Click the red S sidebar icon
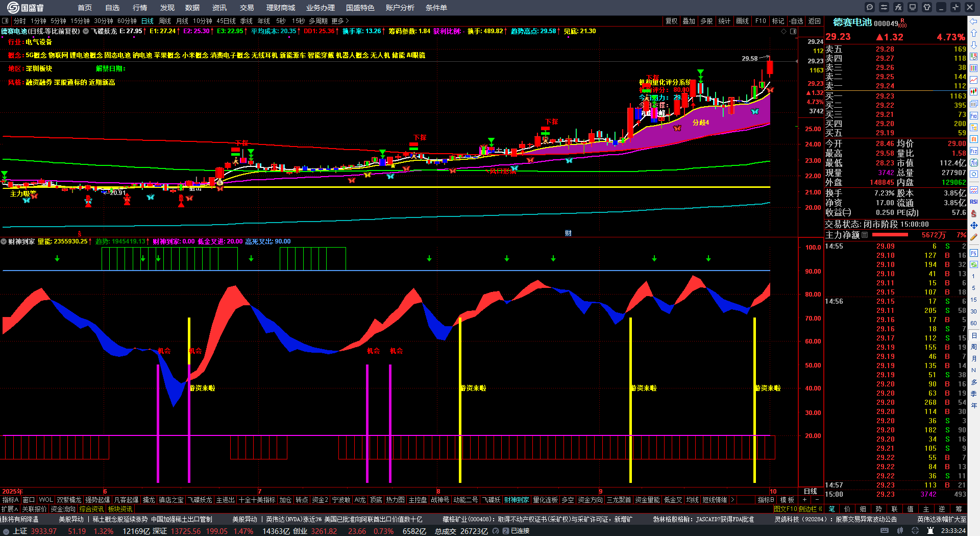Screen dimensions: 980x536 point(974,213)
